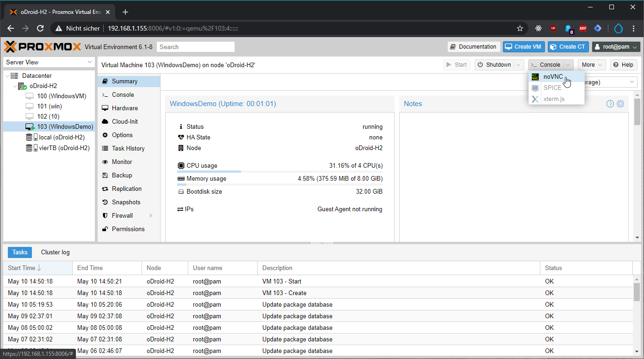Open Chrome menu three dots
Image resolution: width=644 pixels, height=359 pixels.
click(634, 28)
